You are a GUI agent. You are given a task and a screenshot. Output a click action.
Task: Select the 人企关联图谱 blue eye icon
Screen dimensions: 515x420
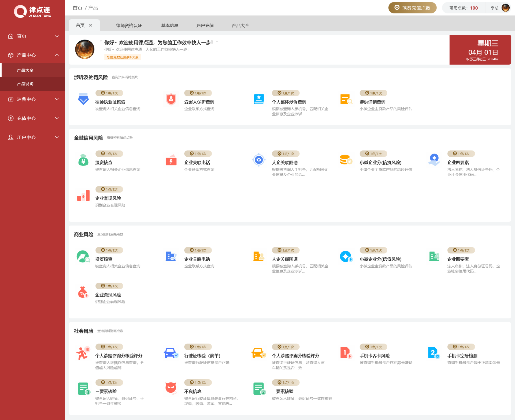point(259,160)
